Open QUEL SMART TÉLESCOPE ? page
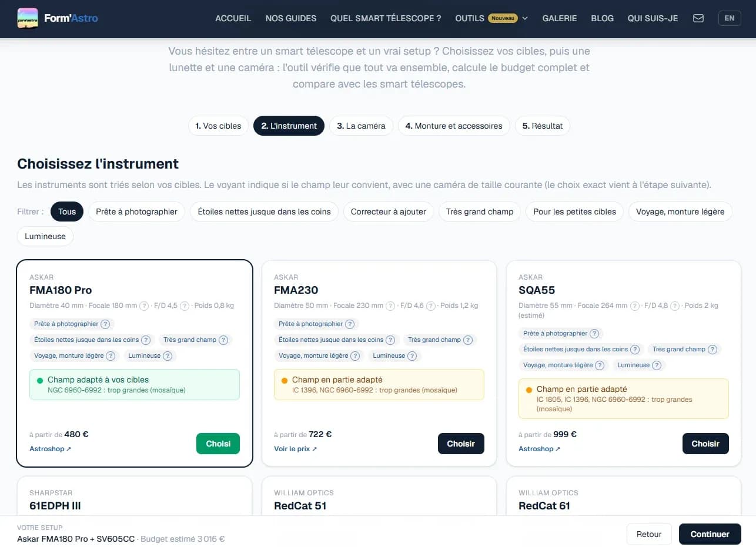The image size is (756, 547). pos(386,18)
